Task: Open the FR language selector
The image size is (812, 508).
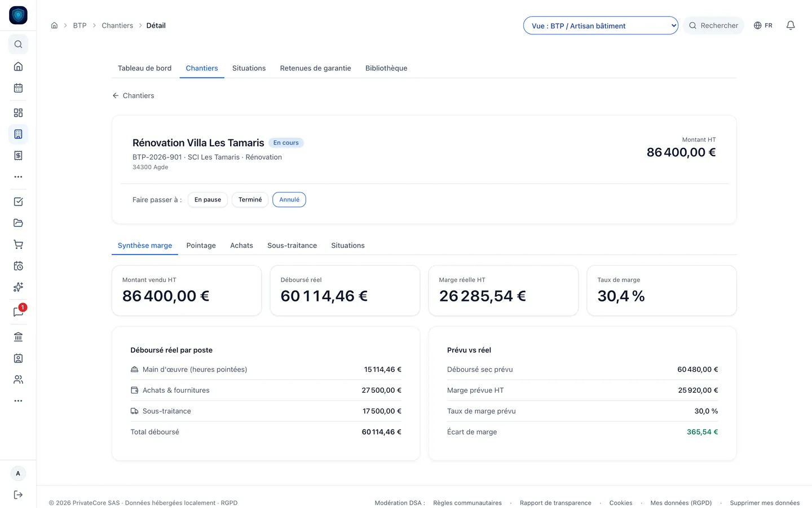Action: click(763, 25)
